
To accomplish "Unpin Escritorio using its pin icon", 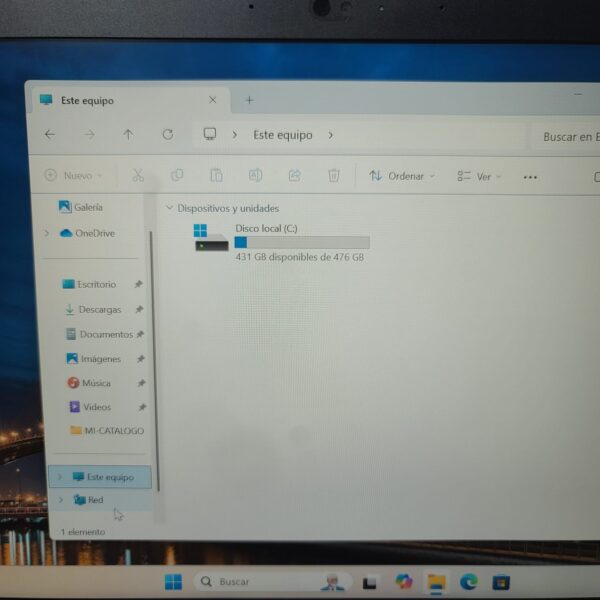I will point(139,284).
